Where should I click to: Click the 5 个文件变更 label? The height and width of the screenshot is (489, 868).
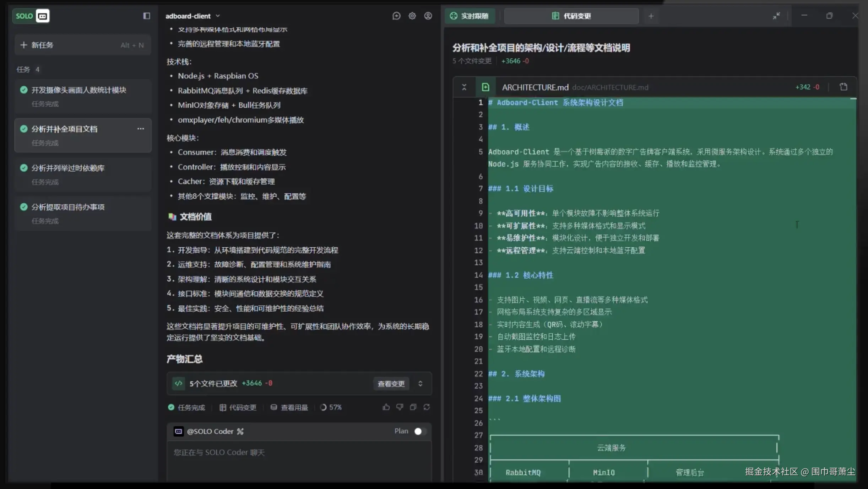[472, 61]
